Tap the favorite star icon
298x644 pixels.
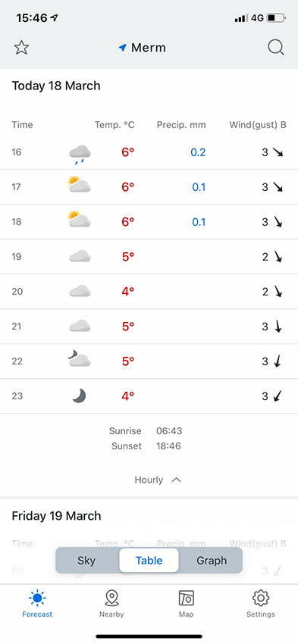coord(21,48)
